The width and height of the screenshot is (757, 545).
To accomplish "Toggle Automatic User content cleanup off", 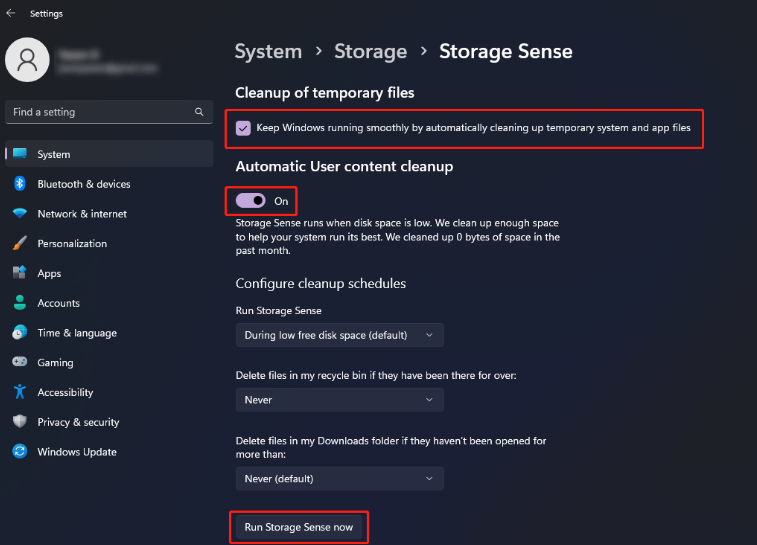I will pyautogui.click(x=251, y=200).
